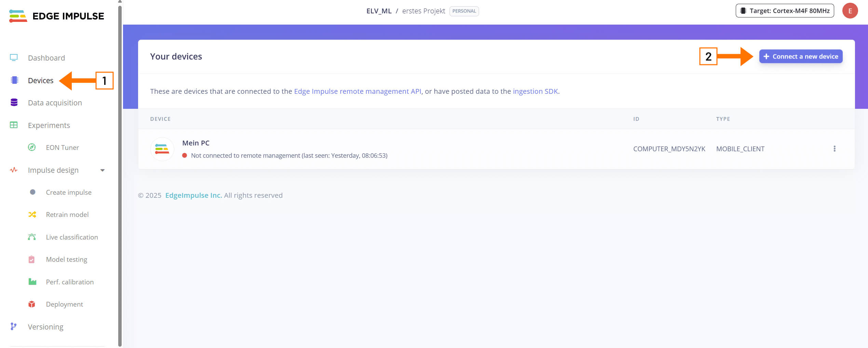Screen dimensions: 868x348
Task: Click the Impulse design pulse icon
Action: [x=14, y=170]
